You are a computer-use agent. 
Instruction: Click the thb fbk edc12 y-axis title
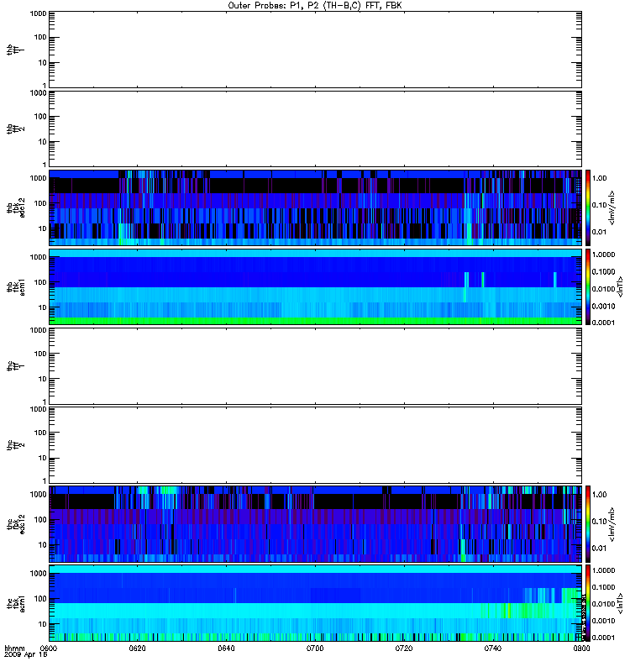15,207
